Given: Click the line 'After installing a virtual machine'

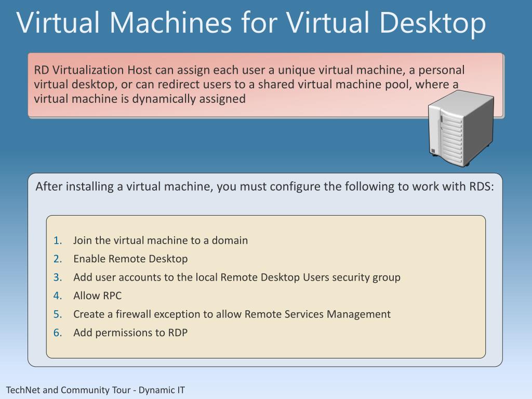Looking at the screenshot, I should pos(264,187).
